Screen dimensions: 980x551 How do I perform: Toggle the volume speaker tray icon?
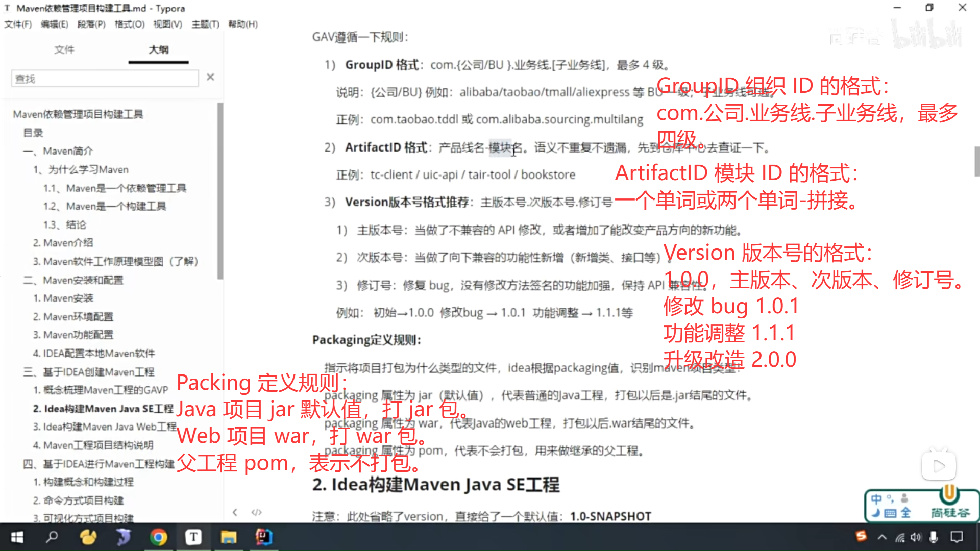tap(916, 537)
